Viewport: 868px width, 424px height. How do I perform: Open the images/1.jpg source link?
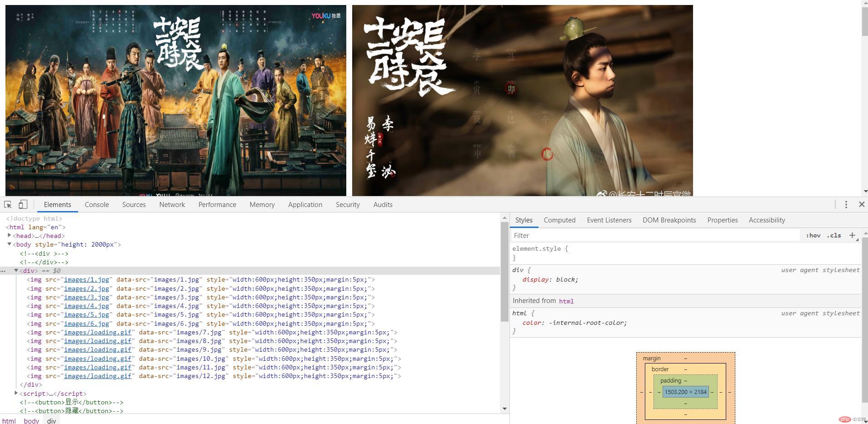[86, 280]
